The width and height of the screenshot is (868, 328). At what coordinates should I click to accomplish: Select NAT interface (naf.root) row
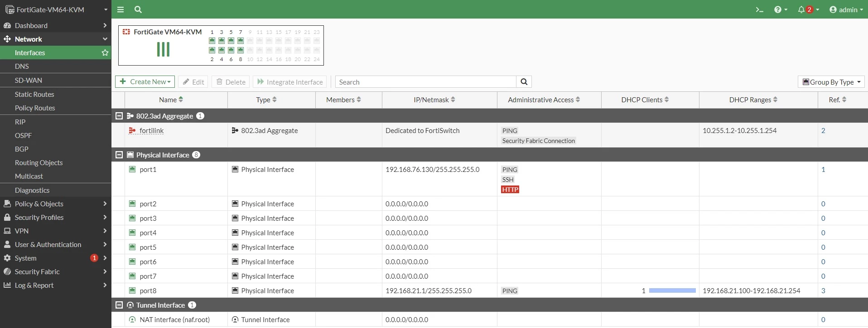(x=490, y=319)
